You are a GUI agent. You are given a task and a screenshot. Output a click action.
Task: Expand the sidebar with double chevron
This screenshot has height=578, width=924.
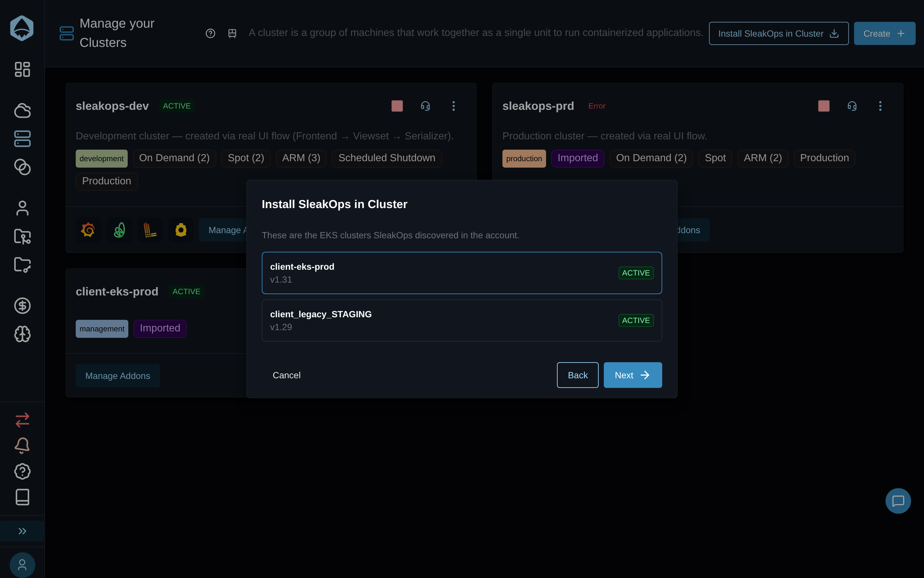point(22,531)
